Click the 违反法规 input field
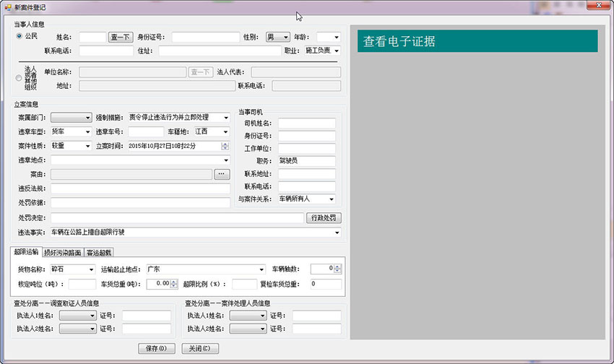Viewport: 614px width, 364px height. [x=140, y=188]
